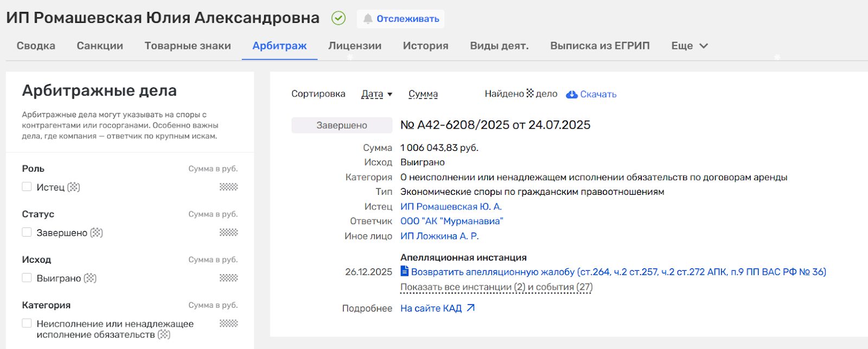Check the Выиграно outcome filter

click(27, 278)
